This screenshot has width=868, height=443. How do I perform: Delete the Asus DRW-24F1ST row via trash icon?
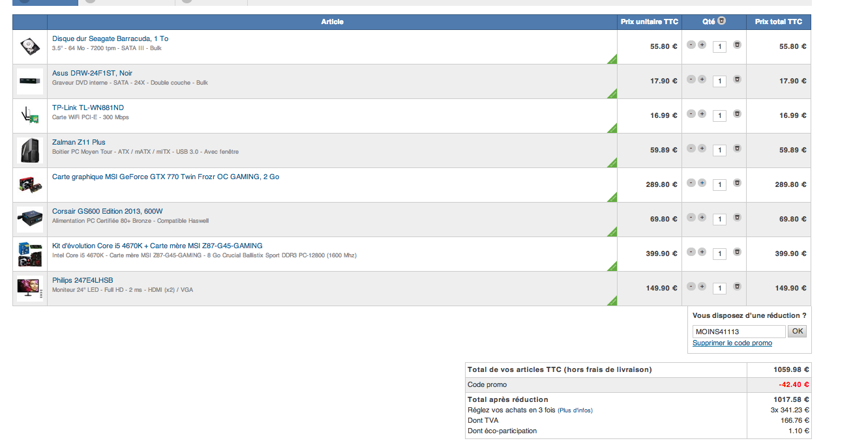[x=737, y=79]
